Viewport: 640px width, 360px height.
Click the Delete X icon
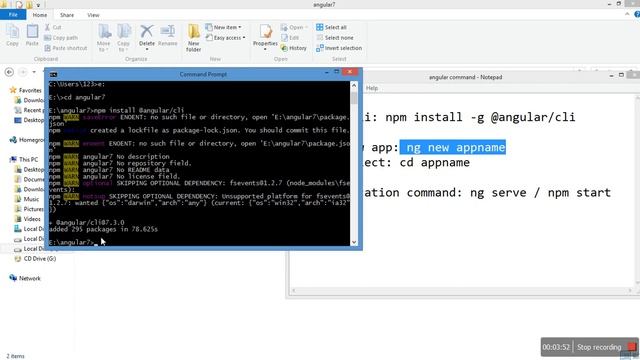(147, 31)
